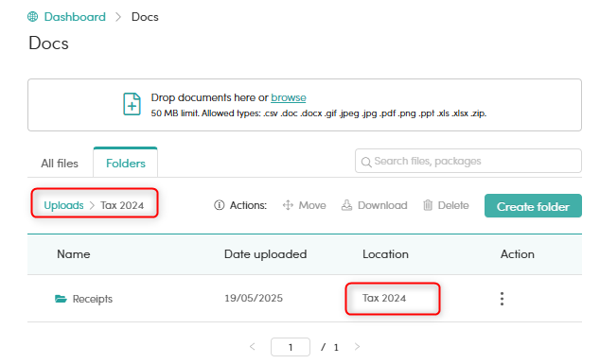
Task: Go to the next page arrow
Action: [357, 347]
